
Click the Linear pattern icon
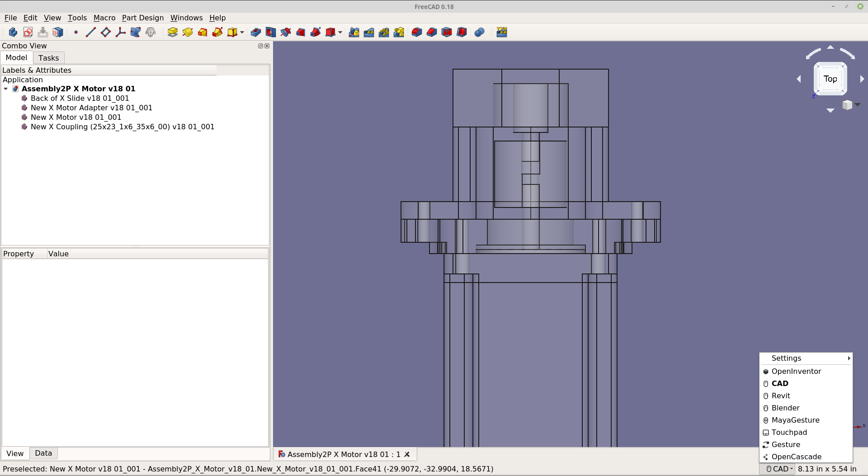point(369,32)
